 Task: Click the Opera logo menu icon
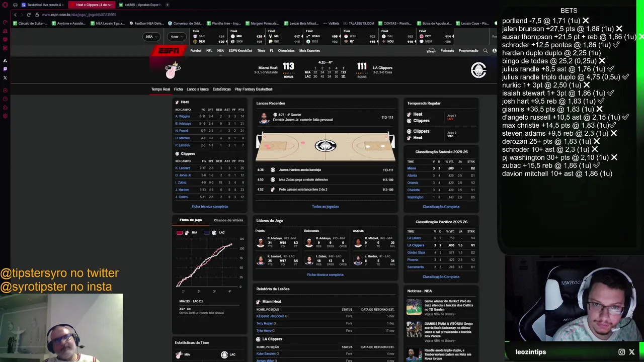coord(5,5)
